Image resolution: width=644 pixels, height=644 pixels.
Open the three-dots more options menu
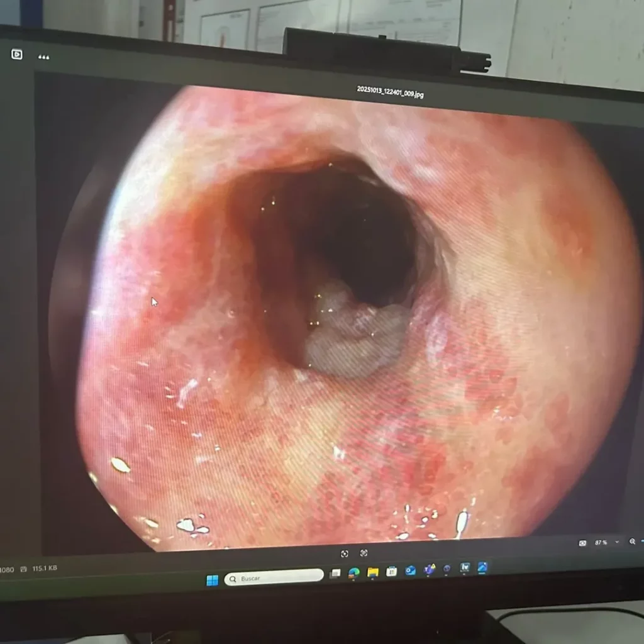[x=43, y=57]
